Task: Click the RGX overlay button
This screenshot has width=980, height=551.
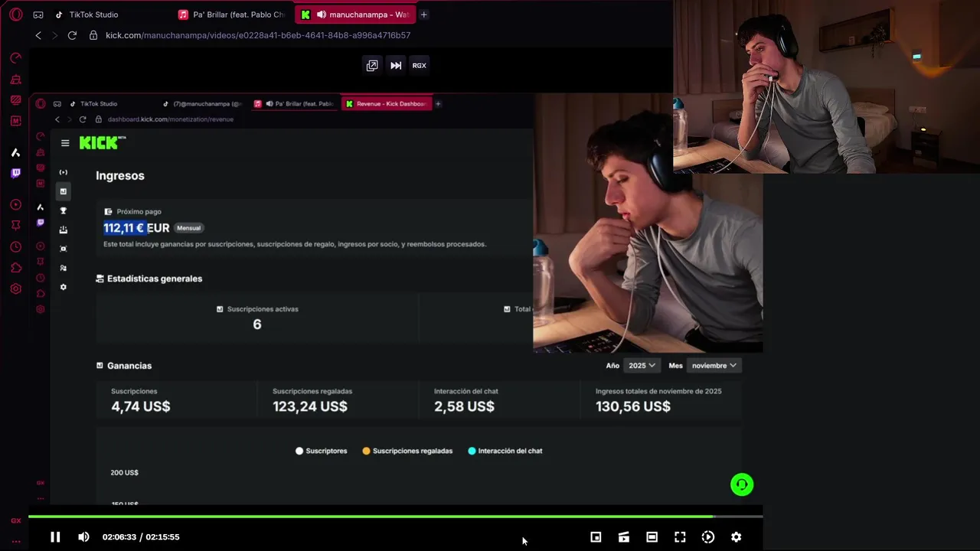Action: [x=419, y=65]
